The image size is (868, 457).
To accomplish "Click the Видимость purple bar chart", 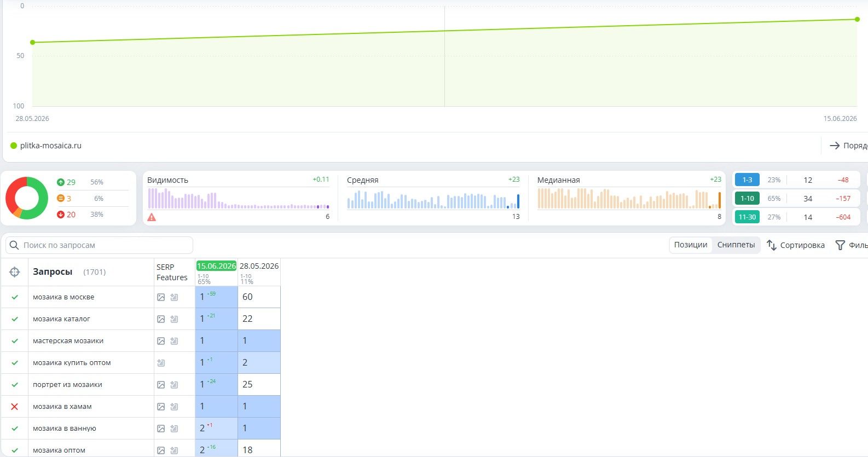I will point(239,198).
